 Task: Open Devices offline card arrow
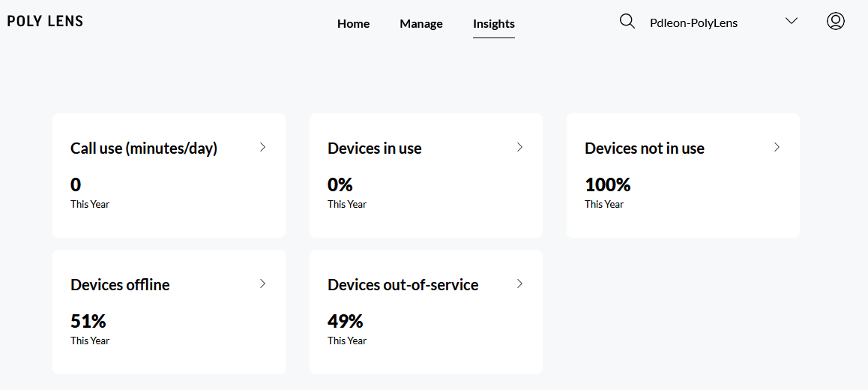click(262, 283)
